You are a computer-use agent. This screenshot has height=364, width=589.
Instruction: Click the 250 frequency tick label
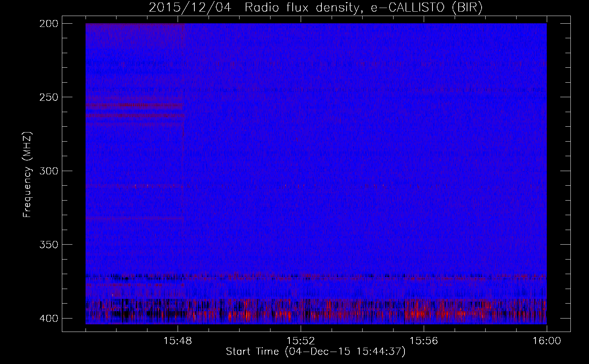pyautogui.click(x=48, y=97)
